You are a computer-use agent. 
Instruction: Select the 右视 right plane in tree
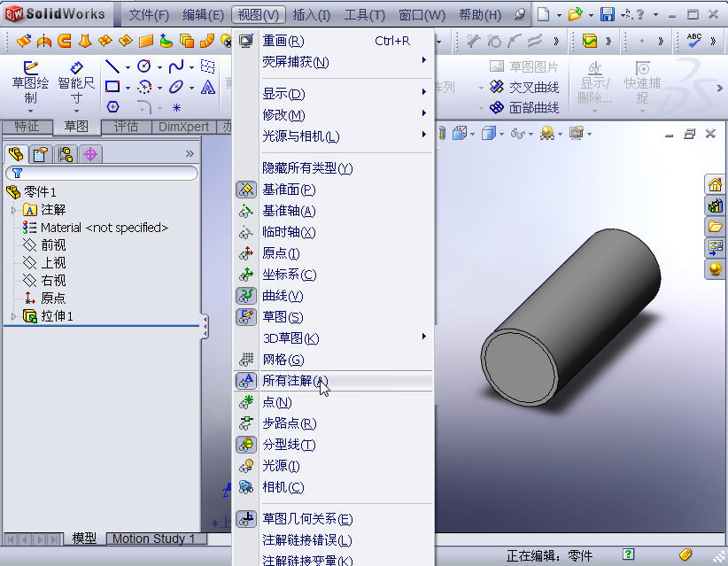pos(45,281)
